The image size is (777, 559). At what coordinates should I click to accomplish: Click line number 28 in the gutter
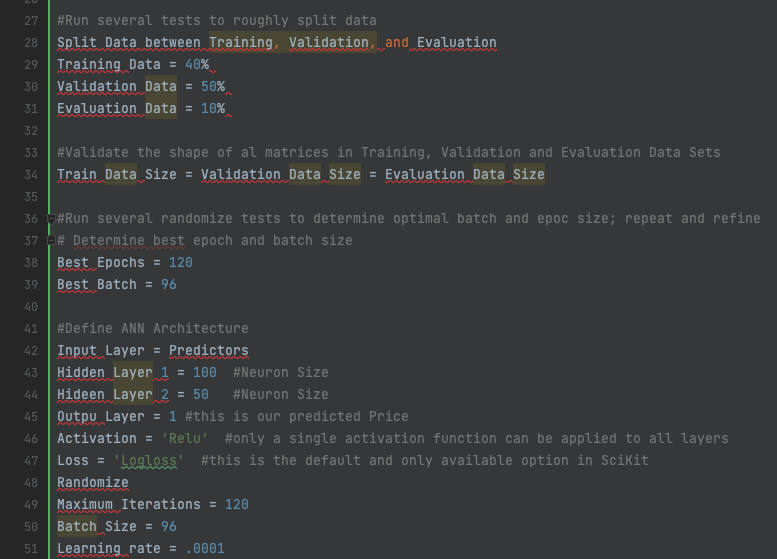(29, 42)
